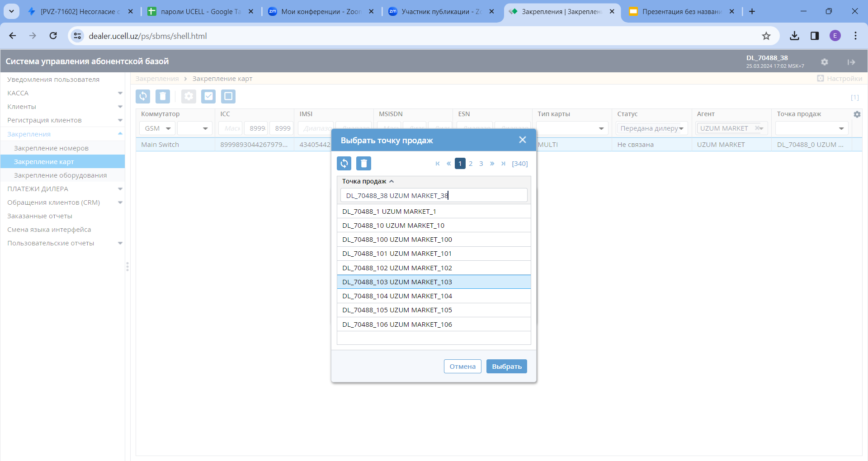The height and width of the screenshot is (461, 868).
Task: Open table column settings gear
Action: [x=857, y=114]
